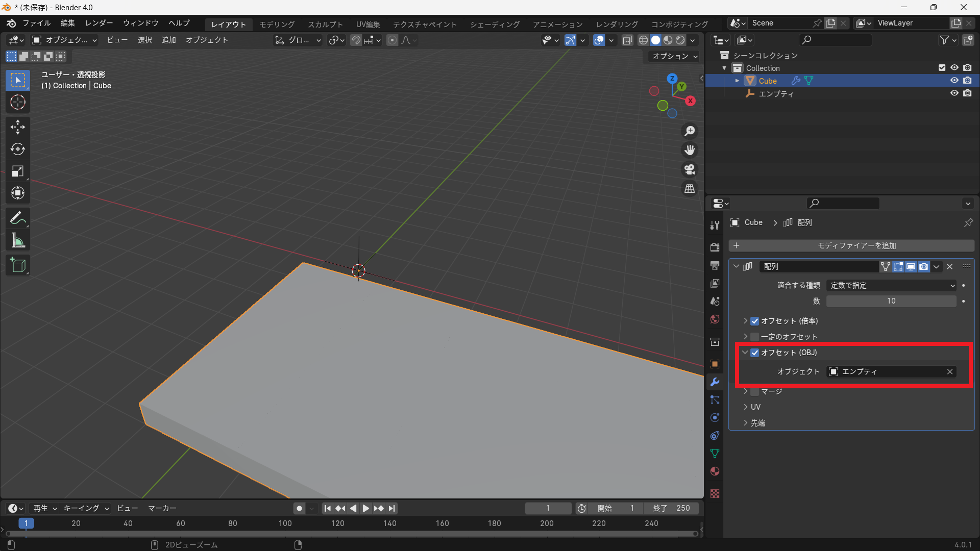Select the Scale tool icon
980x551 pixels.
coord(18,171)
